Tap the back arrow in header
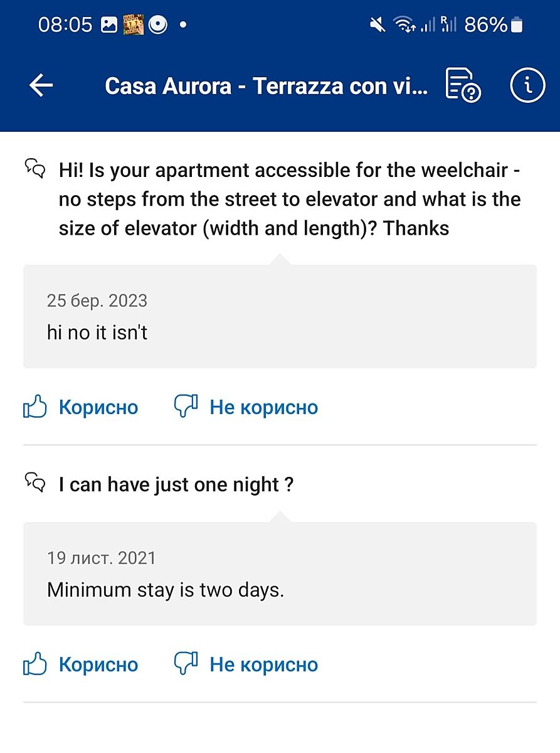Viewport: 560px width, 753px height. 41,85
